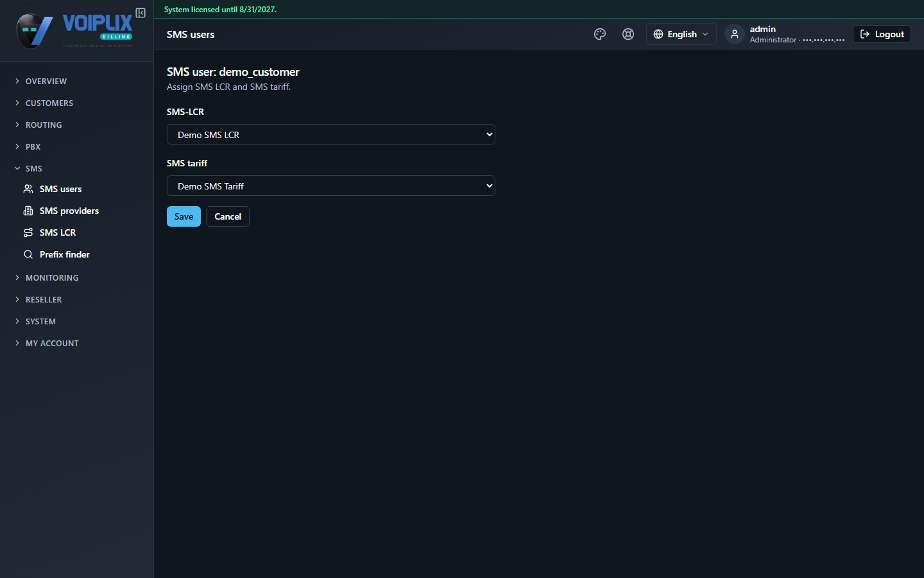
Task: Click the 'Assign SMS LCR and SMS tariff.' text
Action: pos(228,87)
